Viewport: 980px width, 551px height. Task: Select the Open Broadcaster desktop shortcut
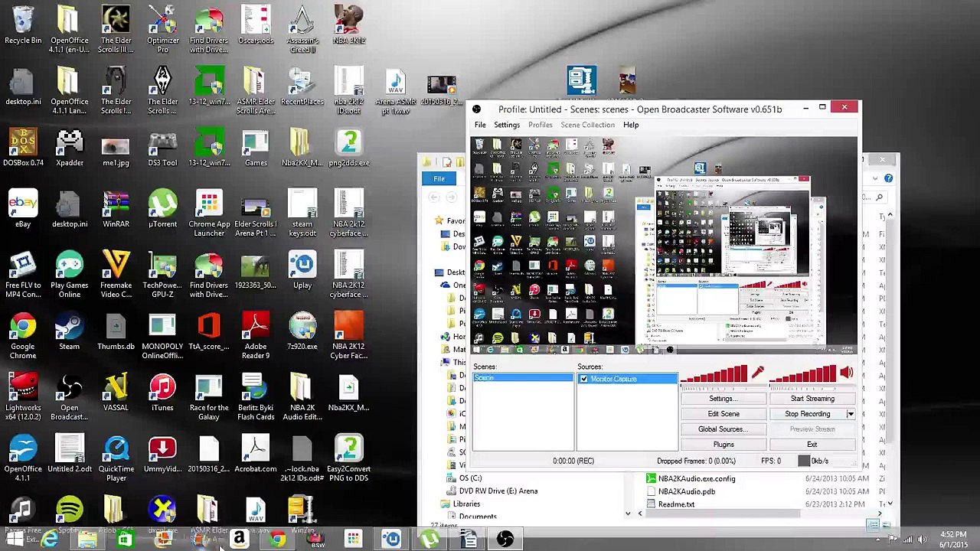(70, 397)
